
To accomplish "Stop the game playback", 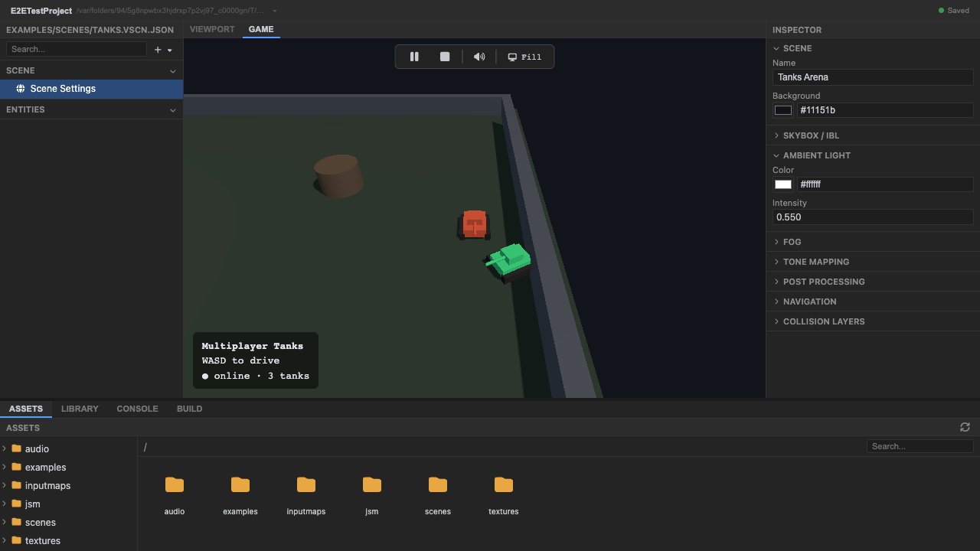I will pos(445,57).
